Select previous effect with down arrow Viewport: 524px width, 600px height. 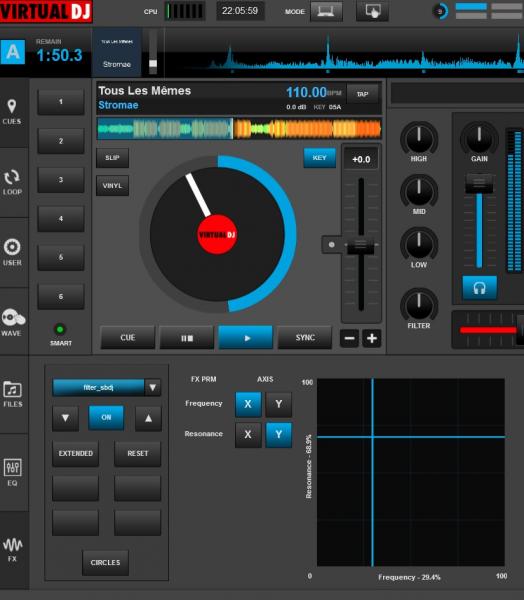pyautogui.click(x=65, y=418)
